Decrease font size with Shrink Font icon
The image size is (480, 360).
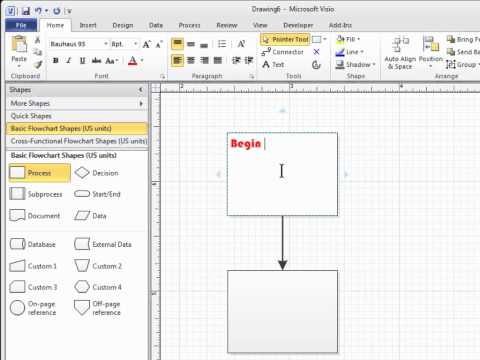coord(159,44)
